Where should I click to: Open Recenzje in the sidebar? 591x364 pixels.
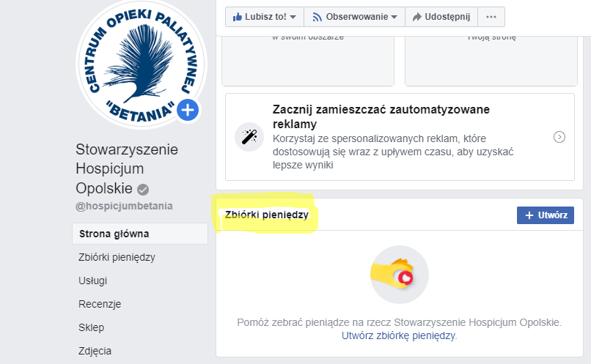(x=100, y=304)
